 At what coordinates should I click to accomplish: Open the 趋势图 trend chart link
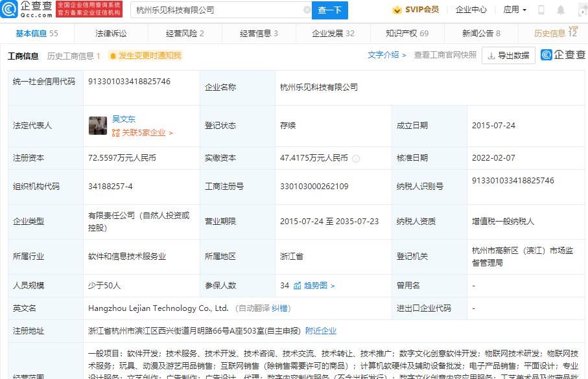tap(319, 286)
